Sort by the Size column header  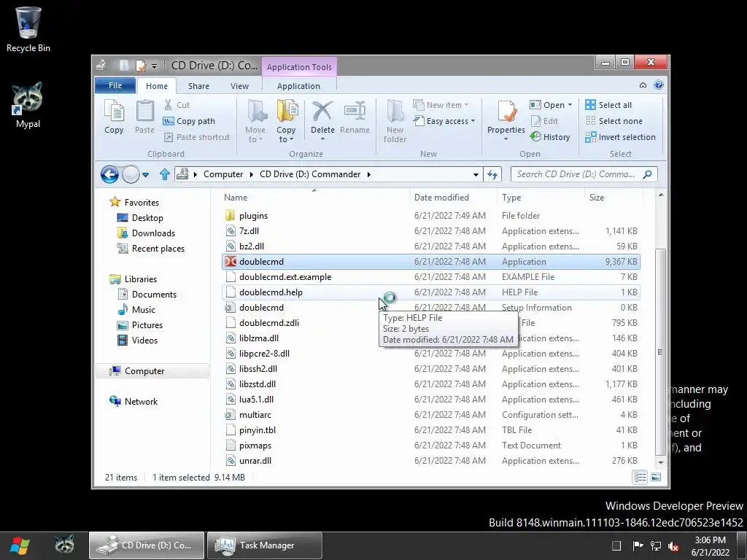pos(614,197)
